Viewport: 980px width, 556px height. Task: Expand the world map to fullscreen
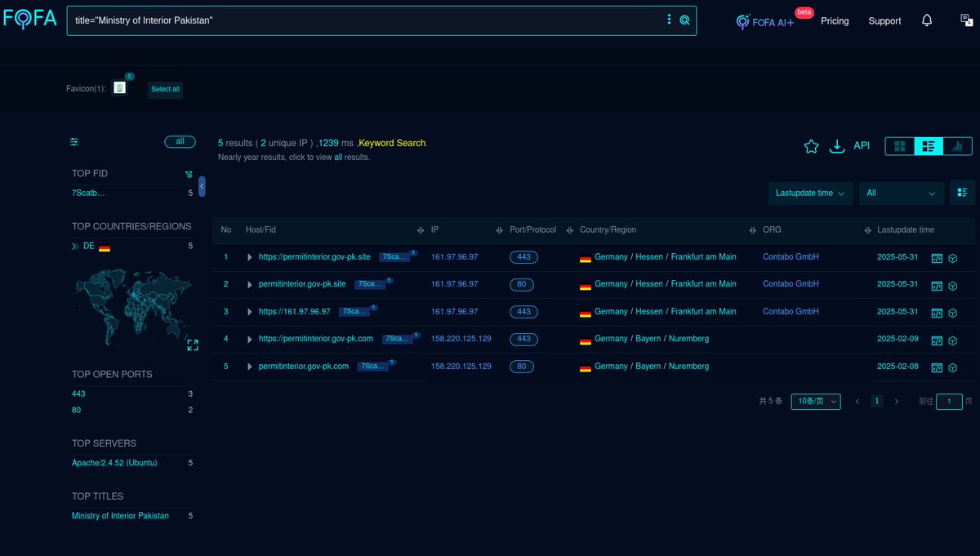click(x=193, y=345)
